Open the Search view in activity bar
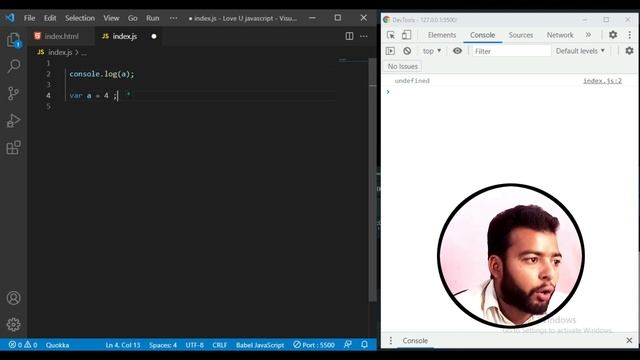Viewport: 640px width, 360px height. 13,66
